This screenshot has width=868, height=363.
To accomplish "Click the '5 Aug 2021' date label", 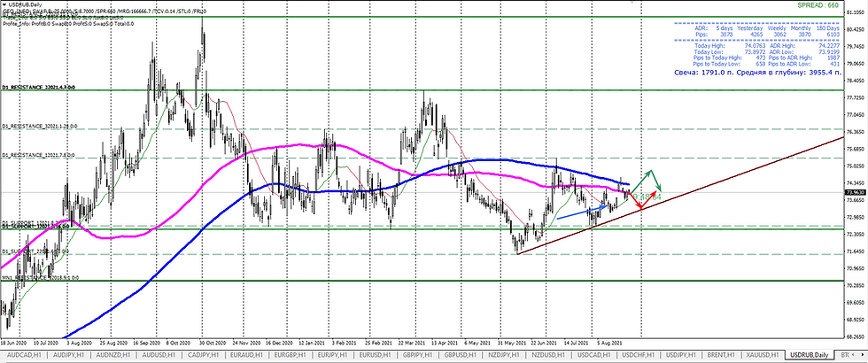I will click(x=609, y=343).
